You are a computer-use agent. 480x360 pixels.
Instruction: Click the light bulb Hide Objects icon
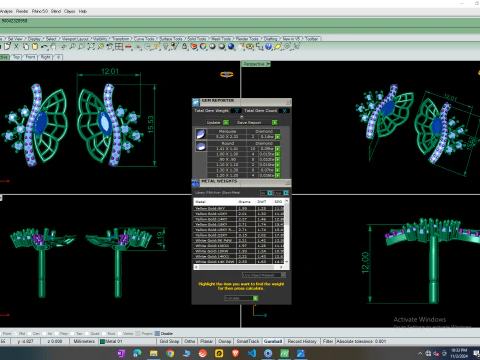[x=166, y=47]
